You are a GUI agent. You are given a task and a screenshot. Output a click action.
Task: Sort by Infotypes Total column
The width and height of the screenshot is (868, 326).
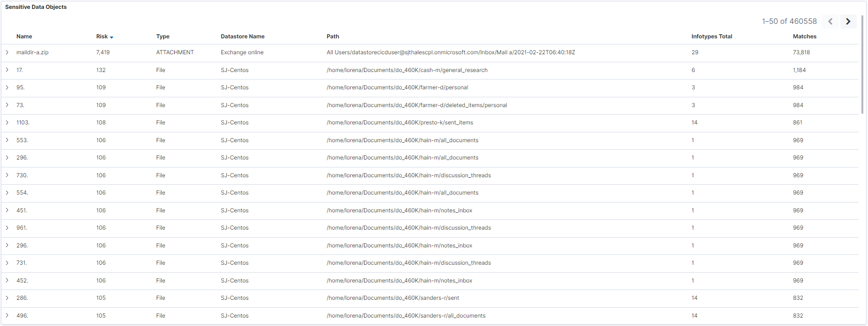(712, 36)
